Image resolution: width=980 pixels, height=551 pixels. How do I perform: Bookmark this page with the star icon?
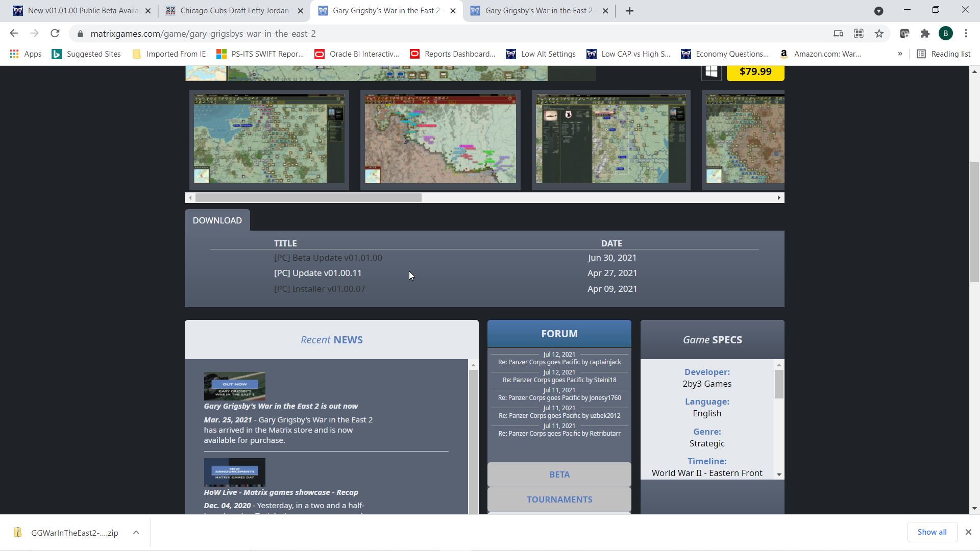(x=879, y=34)
